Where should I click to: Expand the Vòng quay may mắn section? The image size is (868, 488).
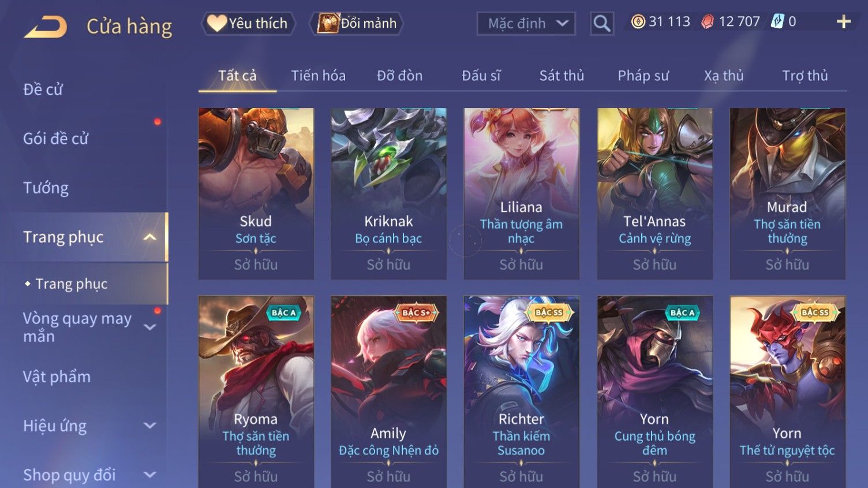[149, 327]
